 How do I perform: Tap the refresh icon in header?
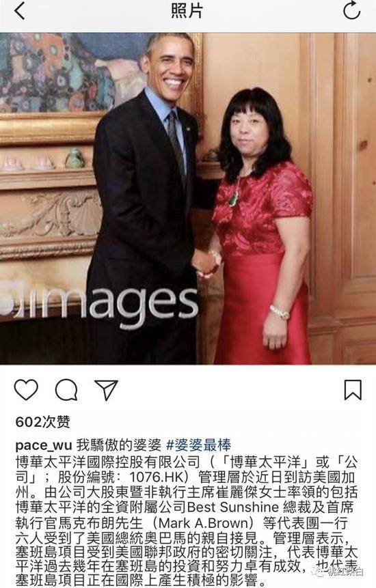(x=351, y=10)
